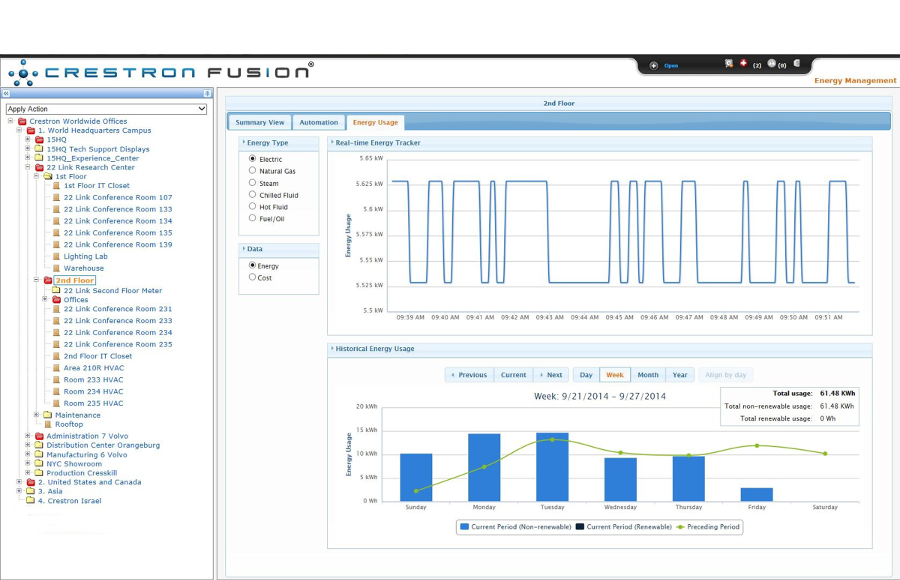Viewport: 900px width, 580px height.
Task: Select Room 235 HVAC in the tree
Action: click(93, 403)
